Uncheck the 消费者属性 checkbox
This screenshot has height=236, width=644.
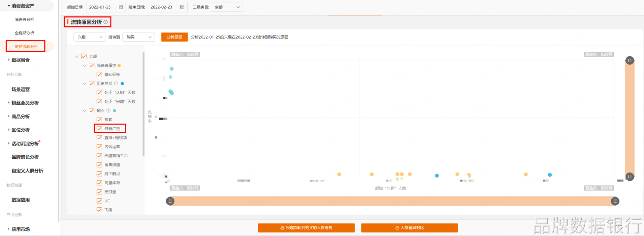click(x=91, y=65)
